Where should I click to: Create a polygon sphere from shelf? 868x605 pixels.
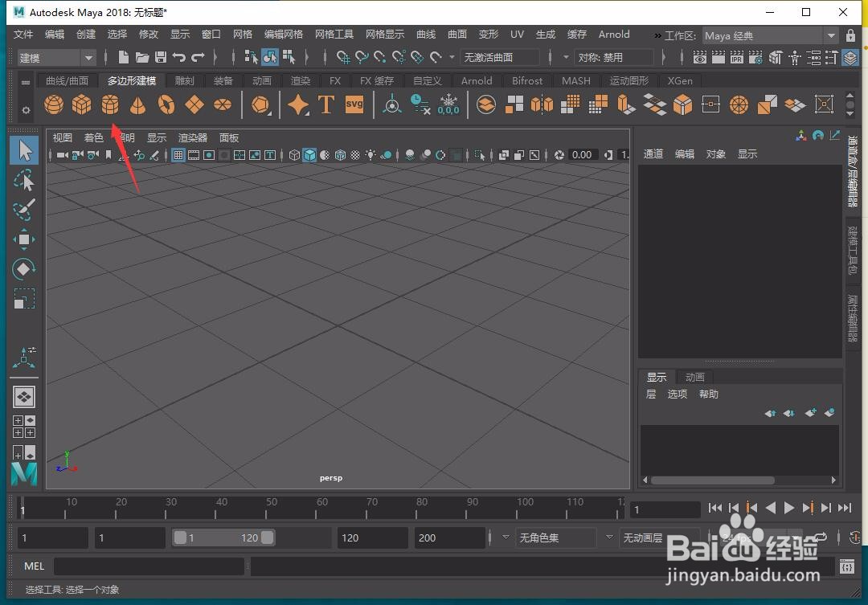pyautogui.click(x=54, y=104)
